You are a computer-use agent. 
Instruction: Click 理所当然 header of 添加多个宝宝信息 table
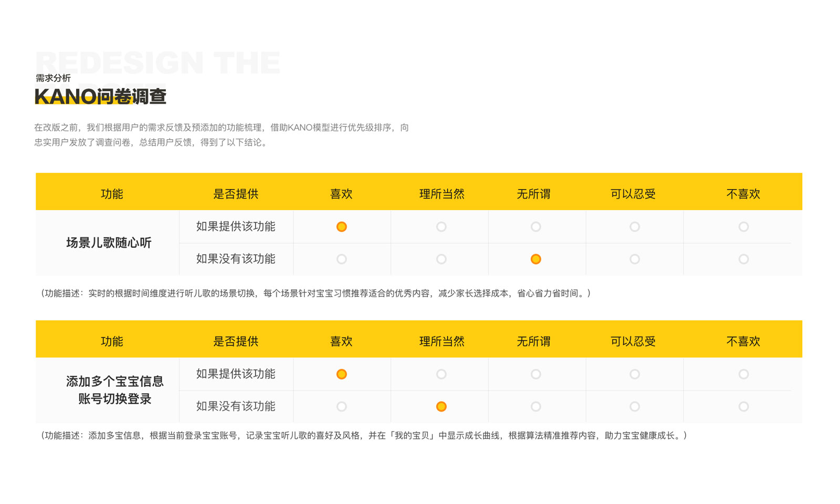(442, 342)
